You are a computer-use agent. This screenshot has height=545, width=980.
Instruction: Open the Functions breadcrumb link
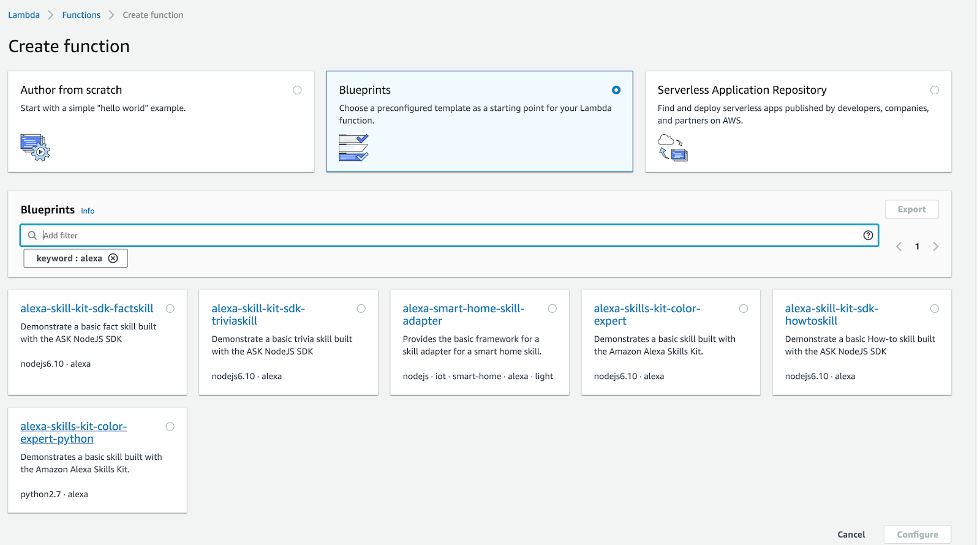[81, 15]
